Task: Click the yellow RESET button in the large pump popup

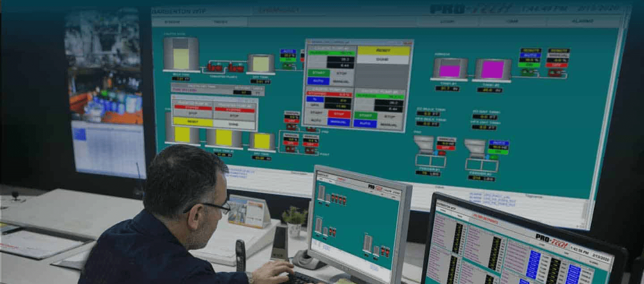Action: coord(383,50)
